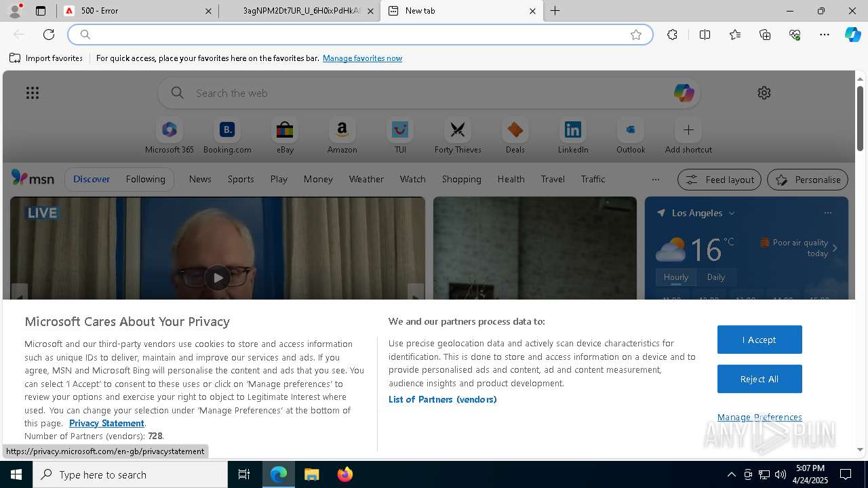Click the Personalise button
The height and width of the screenshot is (488, 868).
pos(808,180)
